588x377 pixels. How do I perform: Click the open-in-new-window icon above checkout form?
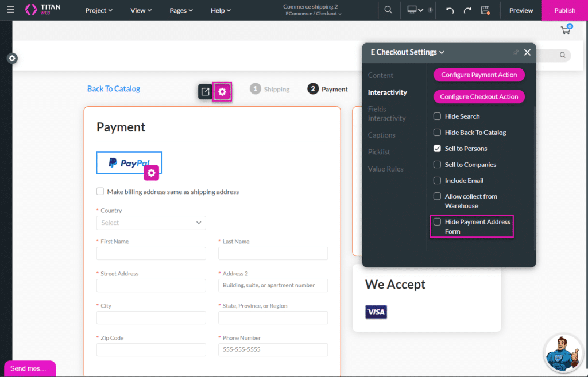205,91
